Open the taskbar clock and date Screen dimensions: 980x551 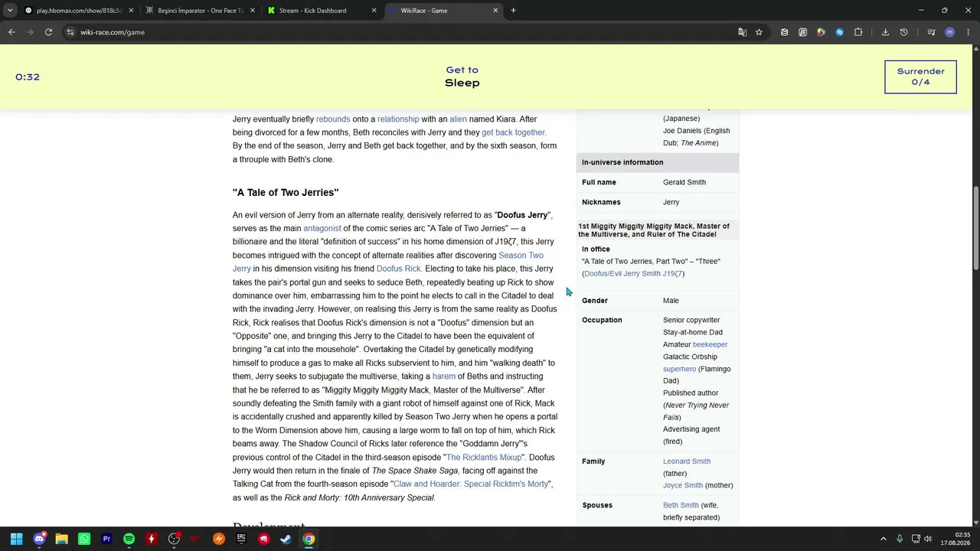955,539
